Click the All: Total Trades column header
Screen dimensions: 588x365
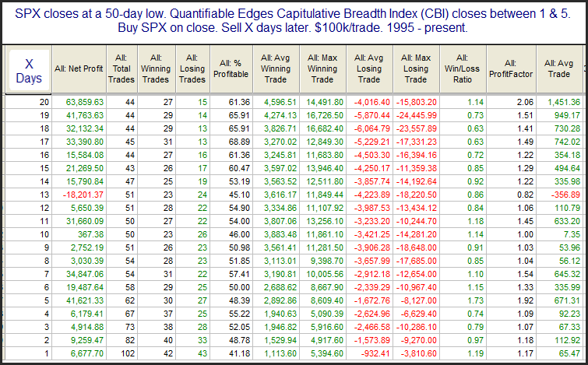coord(121,69)
